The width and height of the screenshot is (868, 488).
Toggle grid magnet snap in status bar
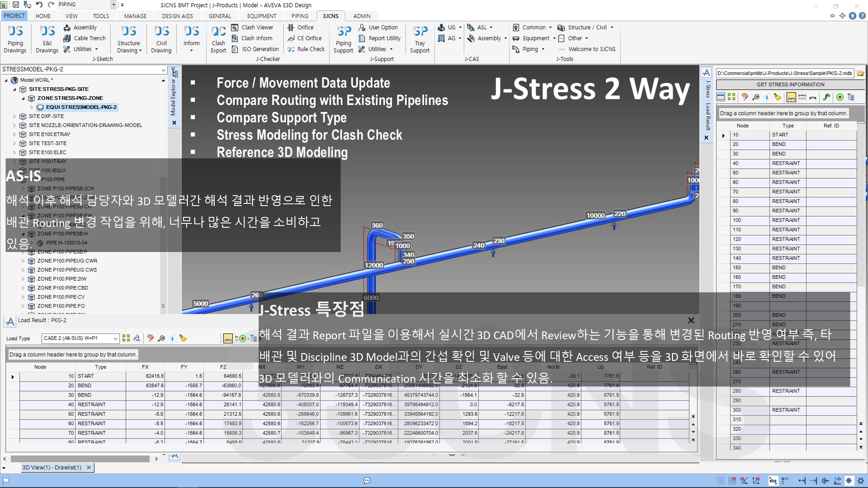732,480
